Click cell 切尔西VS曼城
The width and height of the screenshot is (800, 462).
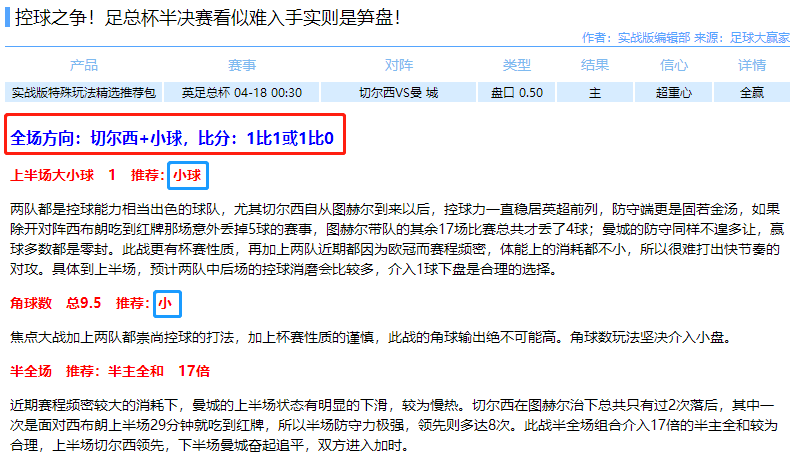(398, 92)
